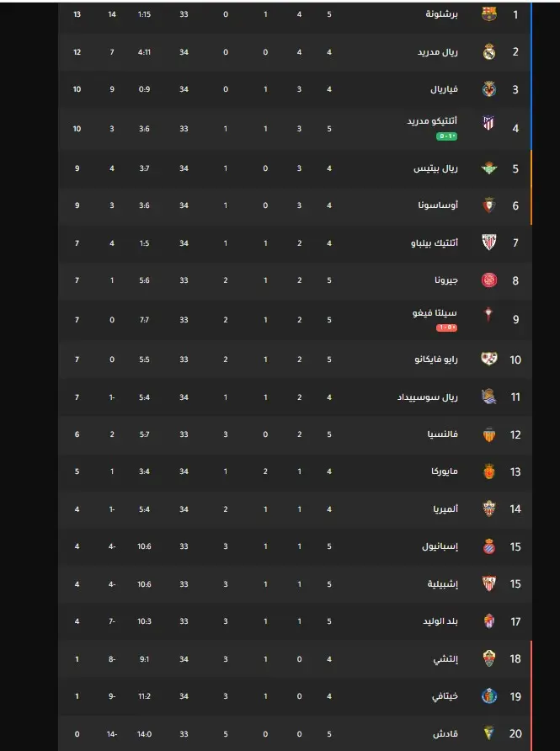Open the برشلونة team name link
Screen dimensions: 560x751
coord(441,14)
